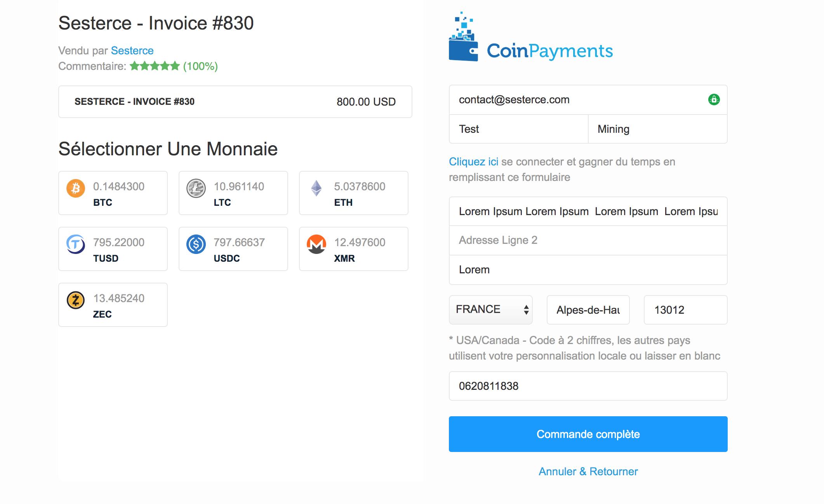Focus the Adresse Ligne 2 field
Screen dimensions: 824x504
pyautogui.click(x=588, y=240)
